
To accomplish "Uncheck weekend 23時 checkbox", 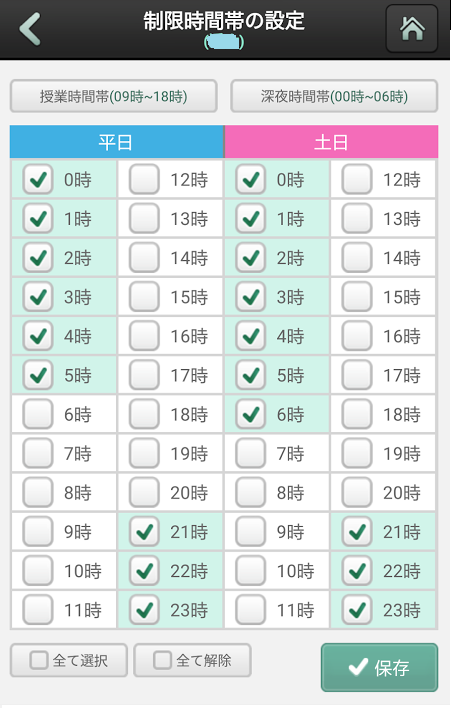I will point(357,610).
